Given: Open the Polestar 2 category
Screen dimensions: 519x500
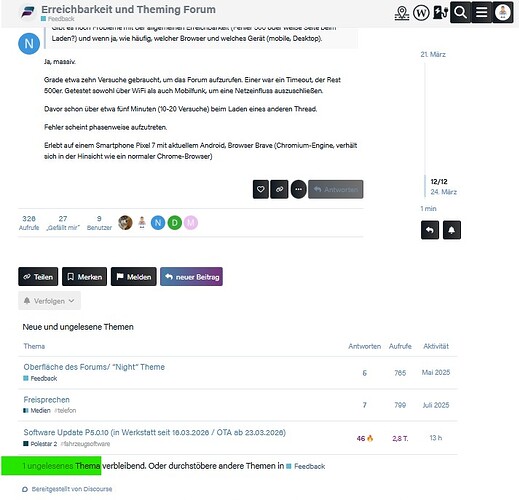Looking at the screenshot, I should (40, 444).
